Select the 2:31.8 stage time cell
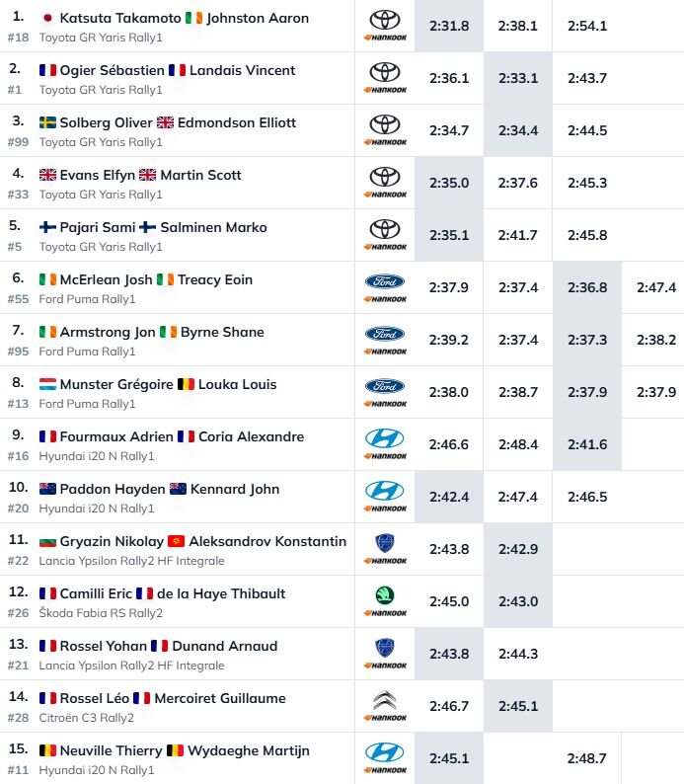The height and width of the screenshot is (784, 684). coord(449,26)
